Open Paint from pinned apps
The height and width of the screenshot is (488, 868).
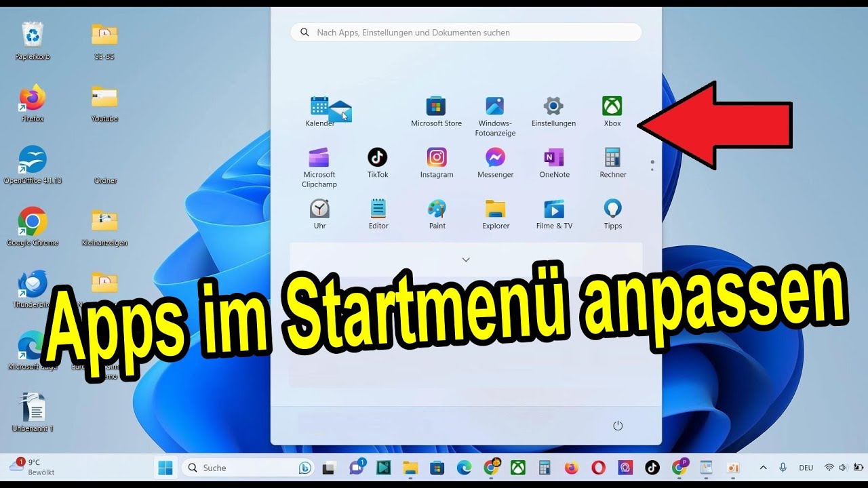pos(437,214)
